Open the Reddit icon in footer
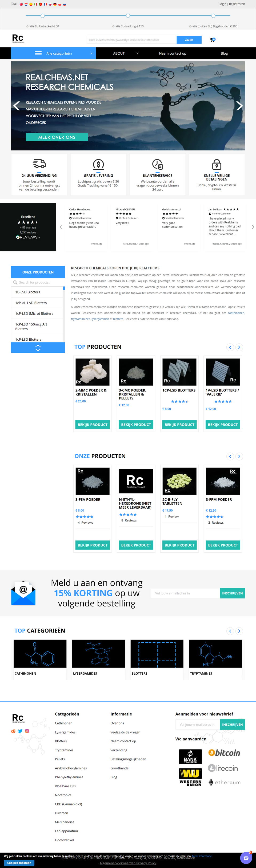This screenshot has height=868, width=256. pyautogui.click(x=13, y=731)
